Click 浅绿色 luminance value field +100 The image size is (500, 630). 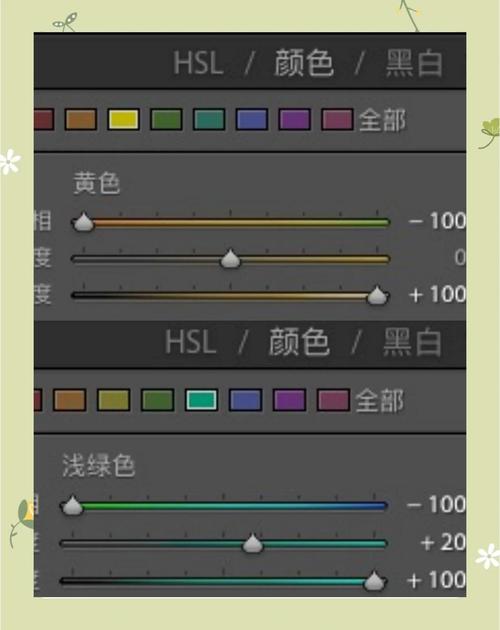[x=436, y=580]
